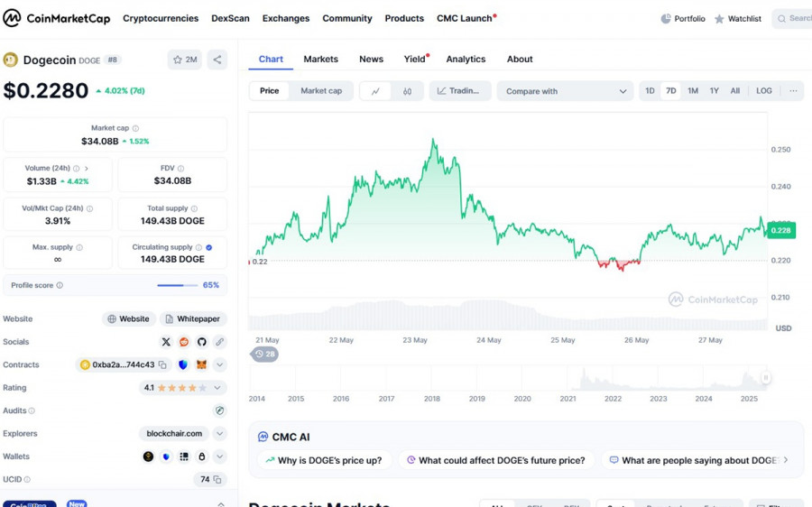Set chart range to All

click(x=734, y=91)
